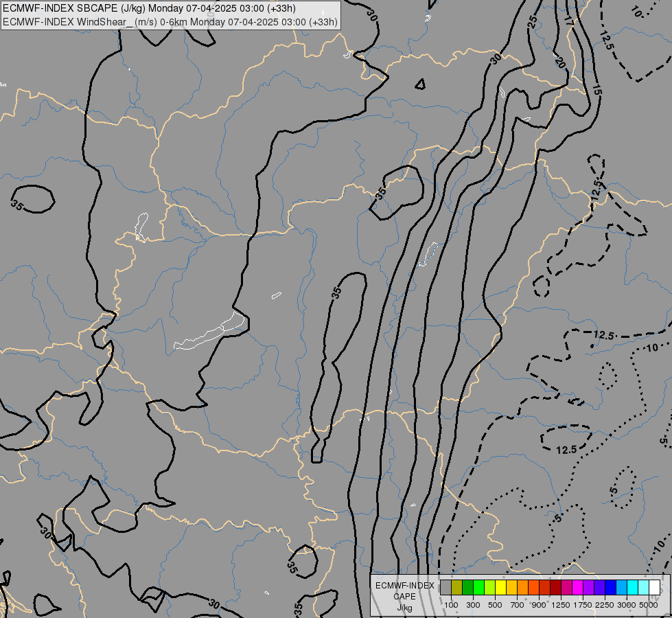
Task: Click the legend value '900'
Action: pyautogui.click(x=539, y=605)
